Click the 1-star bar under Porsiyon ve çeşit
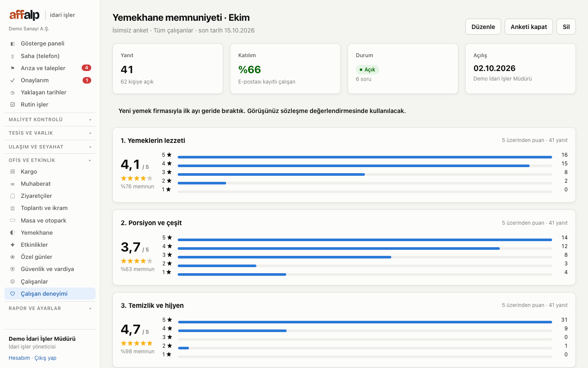 tap(365, 274)
